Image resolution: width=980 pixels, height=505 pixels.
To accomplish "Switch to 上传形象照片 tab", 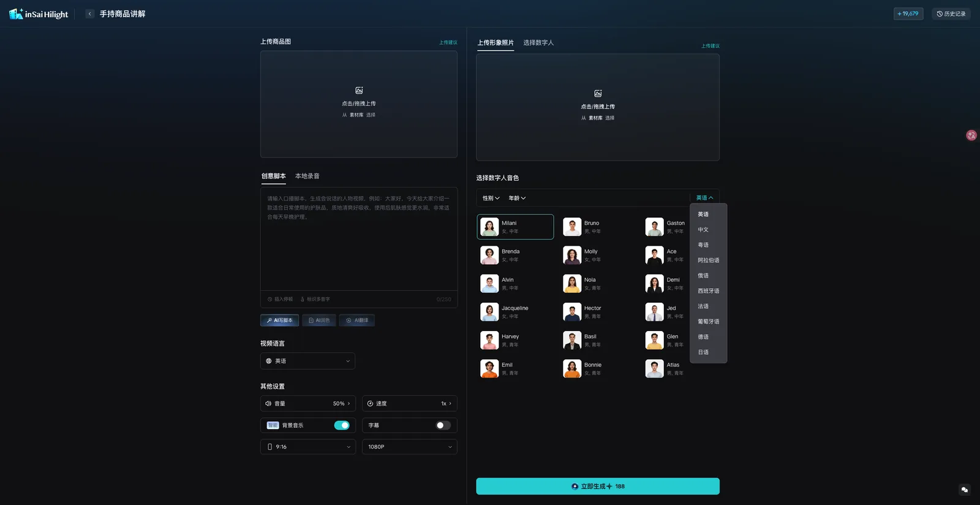I will [496, 43].
